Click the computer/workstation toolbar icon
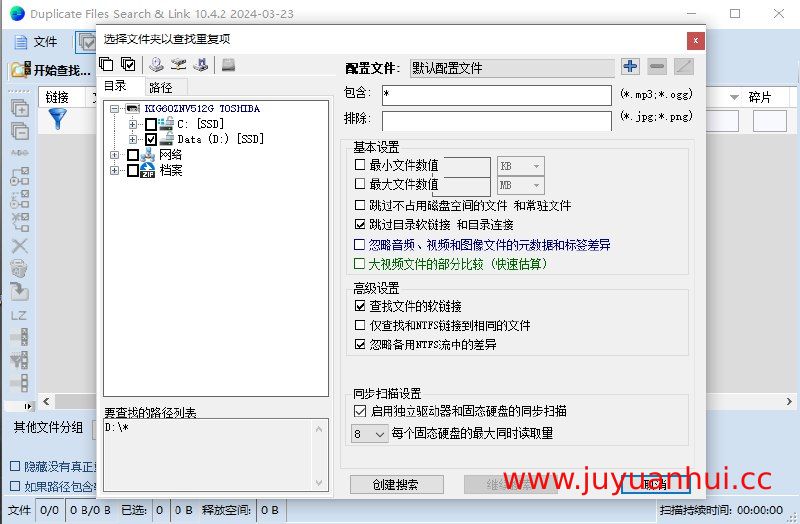Image resolution: width=800 pixels, height=524 pixels. coord(201,64)
